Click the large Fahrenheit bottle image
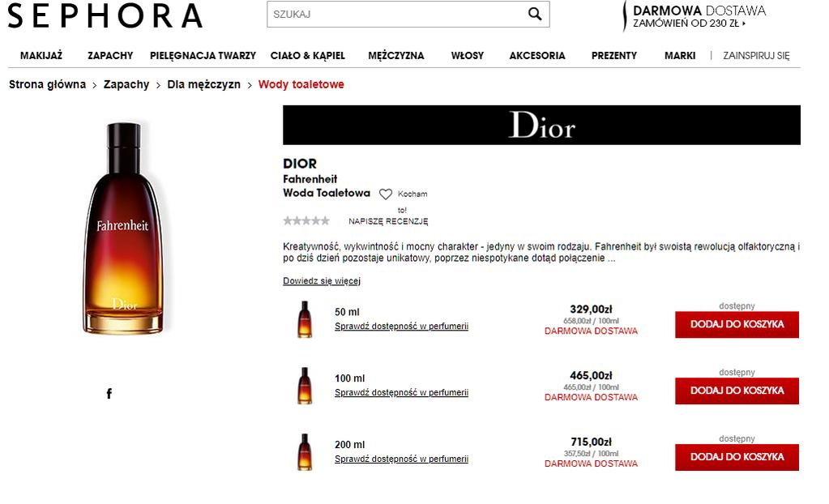Viewport: 829px width, 504px height. (x=123, y=228)
